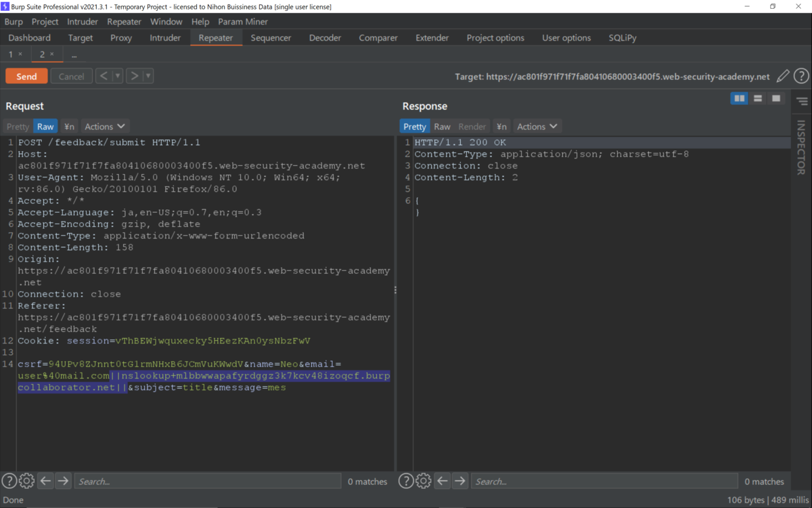Open the Help menu
This screenshot has height=508, width=812.
(x=200, y=22)
